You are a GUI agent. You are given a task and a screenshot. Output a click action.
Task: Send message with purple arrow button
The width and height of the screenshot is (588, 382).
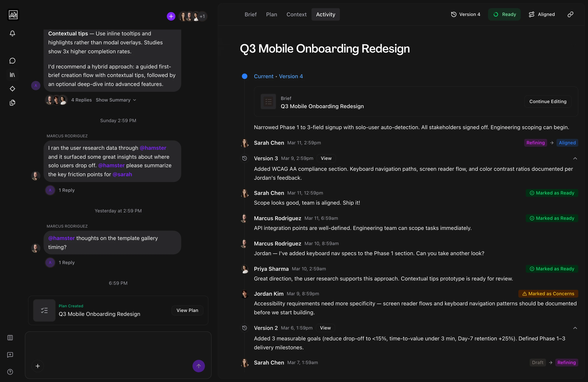[x=199, y=366]
